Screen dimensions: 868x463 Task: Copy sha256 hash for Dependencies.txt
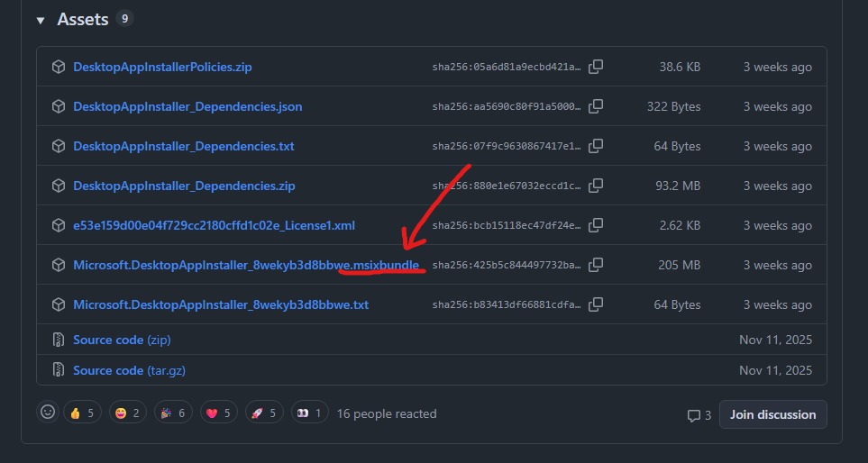click(x=596, y=146)
